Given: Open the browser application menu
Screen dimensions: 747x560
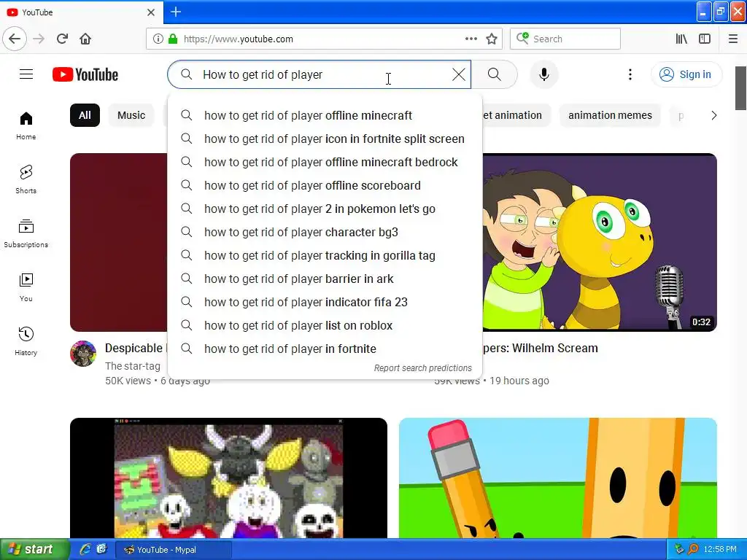Looking at the screenshot, I should (732, 39).
